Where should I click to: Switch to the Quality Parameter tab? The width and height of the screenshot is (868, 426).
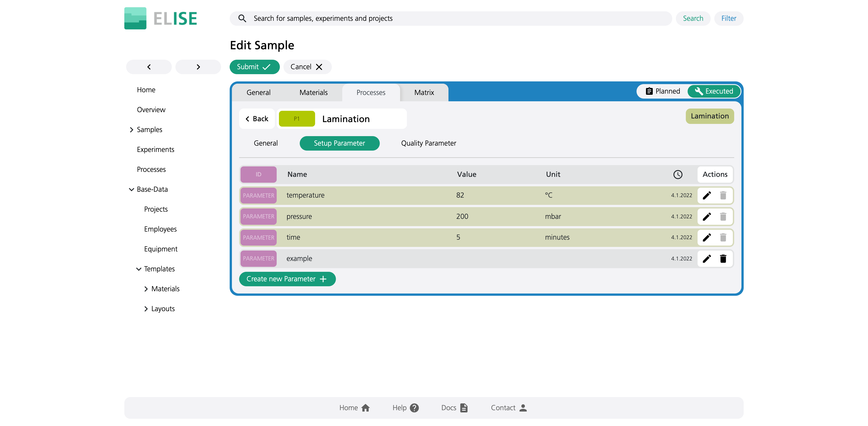coord(429,143)
